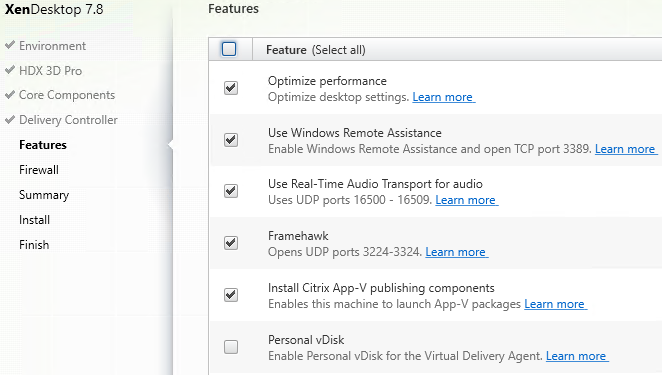
Task: Click the UDP ports 16500 - 16509 description
Action: [350, 200]
